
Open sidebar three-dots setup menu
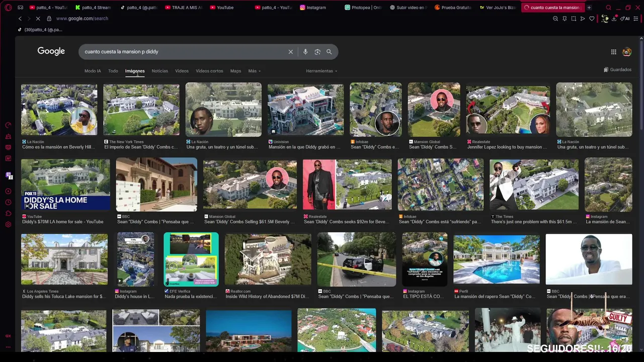(x=8, y=347)
